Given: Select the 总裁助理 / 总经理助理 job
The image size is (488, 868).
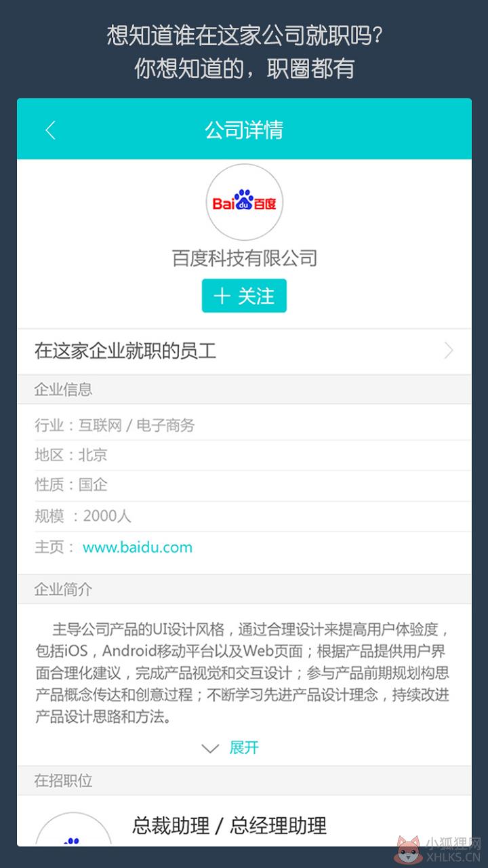Looking at the screenshot, I should point(229,825).
